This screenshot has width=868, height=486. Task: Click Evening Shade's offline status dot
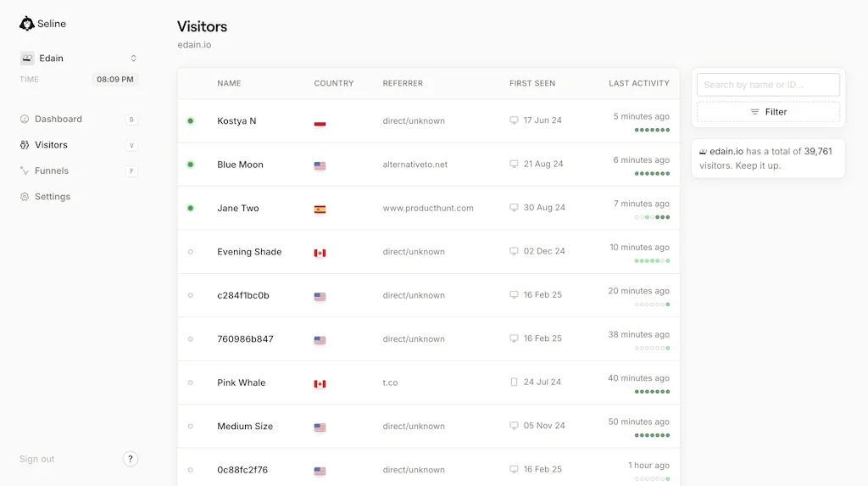(x=191, y=252)
